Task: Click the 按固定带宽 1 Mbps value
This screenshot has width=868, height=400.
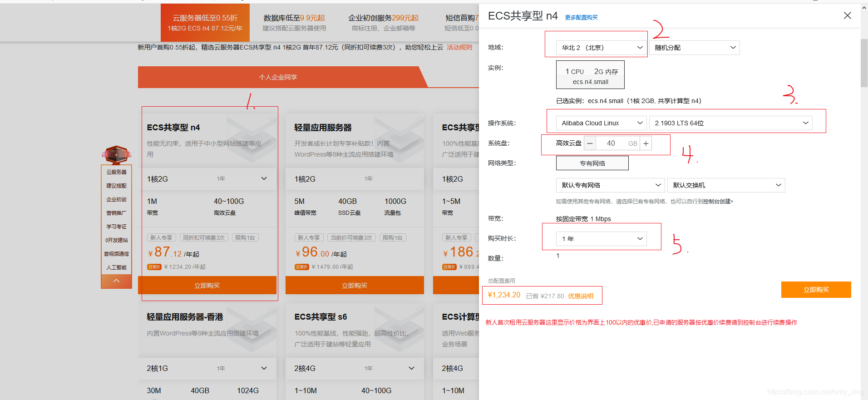Action: click(x=583, y=219)
